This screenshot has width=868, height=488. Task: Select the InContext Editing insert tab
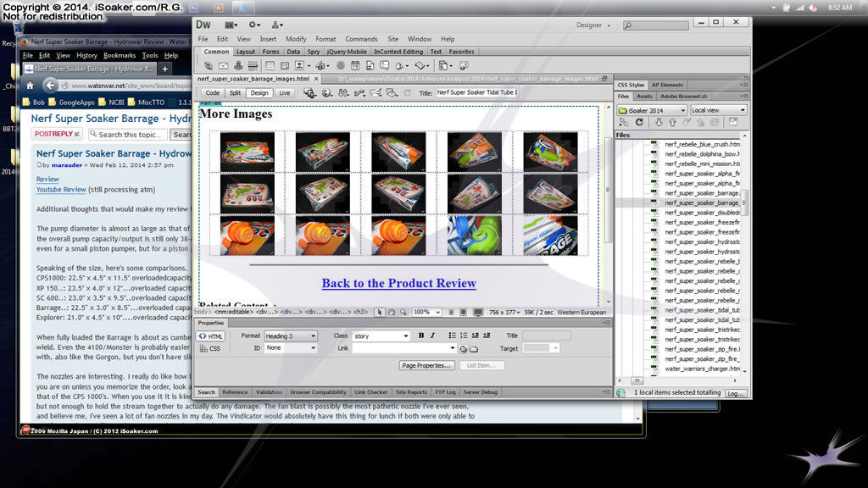coord(398,52)
